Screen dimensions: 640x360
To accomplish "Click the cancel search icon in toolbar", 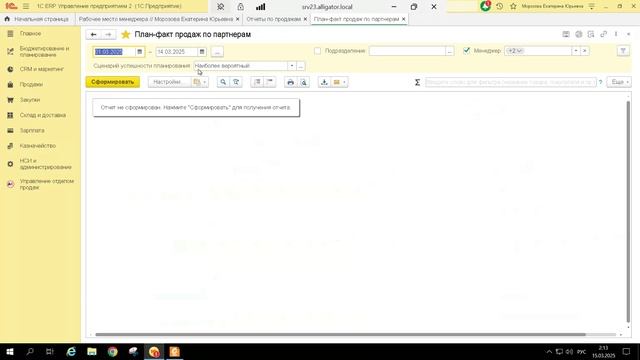I will coord(236,82).
